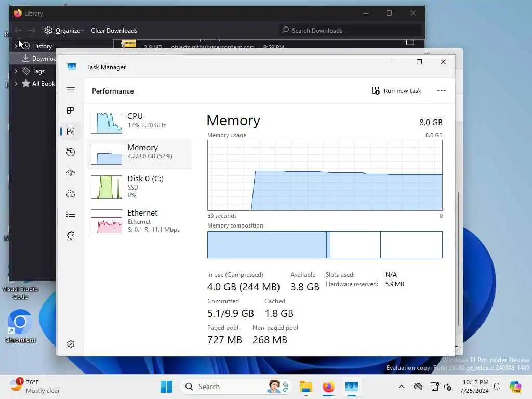Screen dimensions: 532x399
Task: Open Services page puzzle icon
Action: [71, 235]
